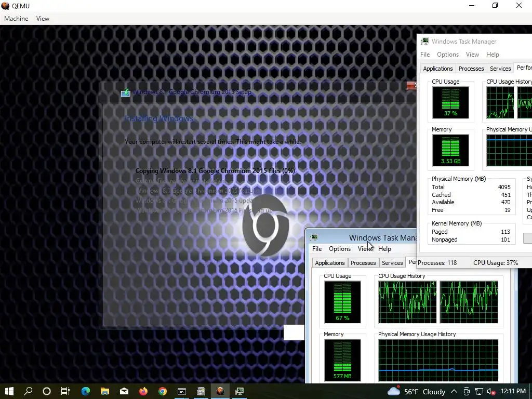Expand hidden system tray icons
The image size is (532, 399).
click(454, 392)
